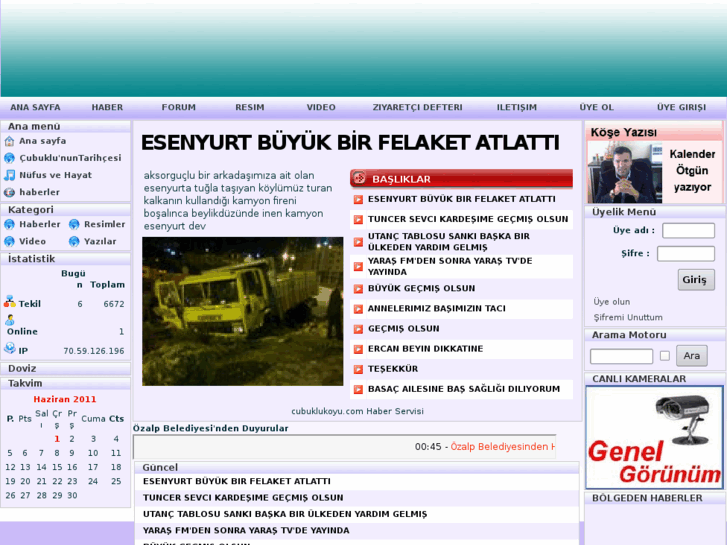
Task: Click the house icon beside Ana sayfa
Action: [x=9, y=141]
